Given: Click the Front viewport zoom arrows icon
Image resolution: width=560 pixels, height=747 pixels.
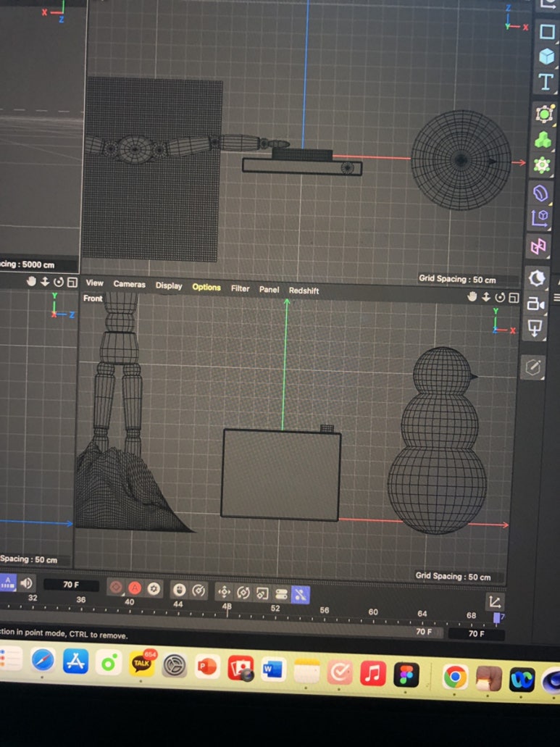Looking at the screenshot, I should point(485,297).
